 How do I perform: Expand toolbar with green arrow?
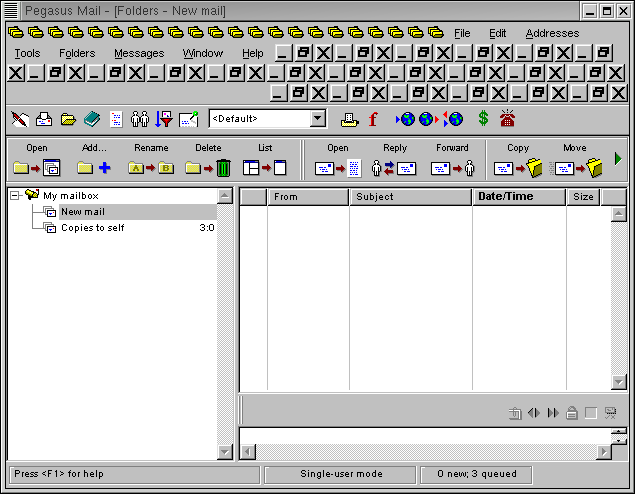618,158
